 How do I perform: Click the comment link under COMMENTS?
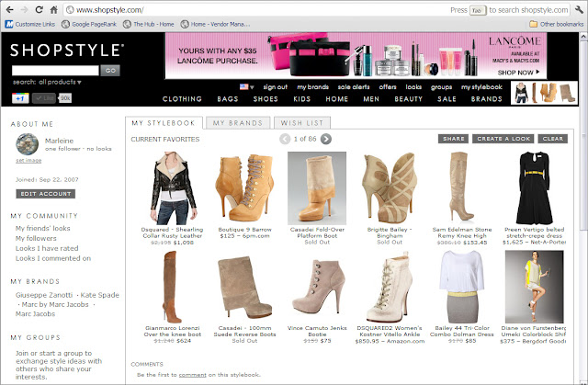pos(192,375)
